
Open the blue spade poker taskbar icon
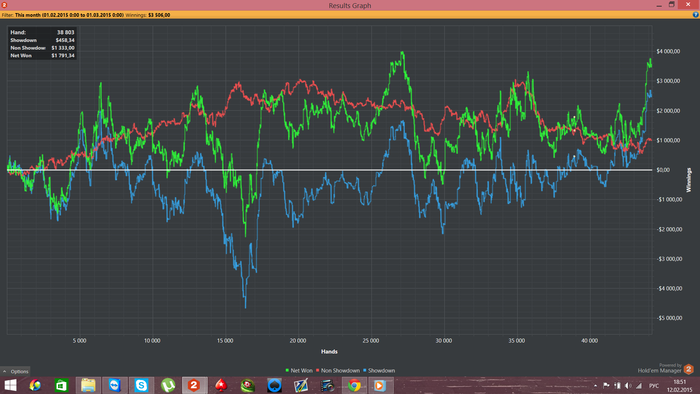(274, 385)
